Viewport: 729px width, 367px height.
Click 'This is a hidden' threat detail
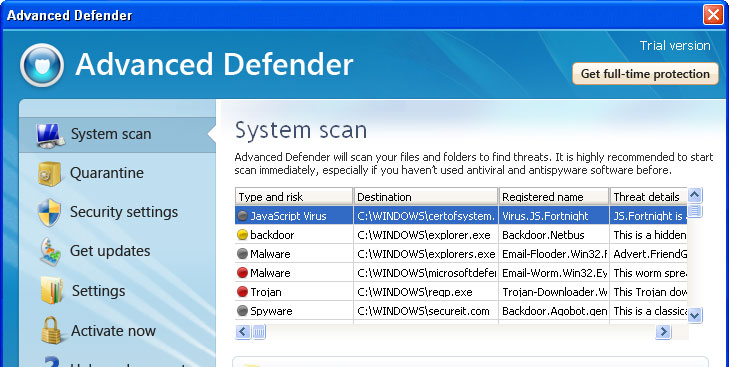click(x=649, y=235)
